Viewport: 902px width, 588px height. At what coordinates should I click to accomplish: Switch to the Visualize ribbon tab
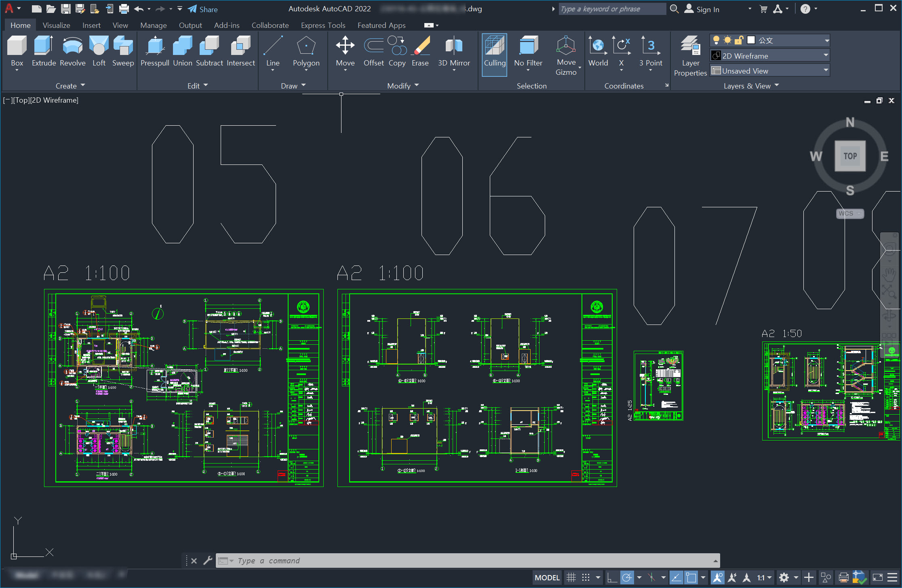tap(56, 25)
